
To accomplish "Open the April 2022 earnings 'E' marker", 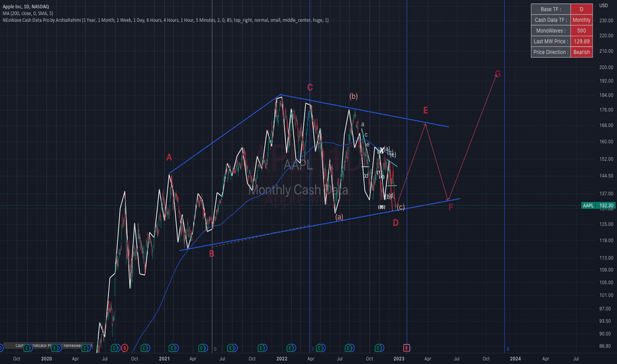I will pos(319,348).
